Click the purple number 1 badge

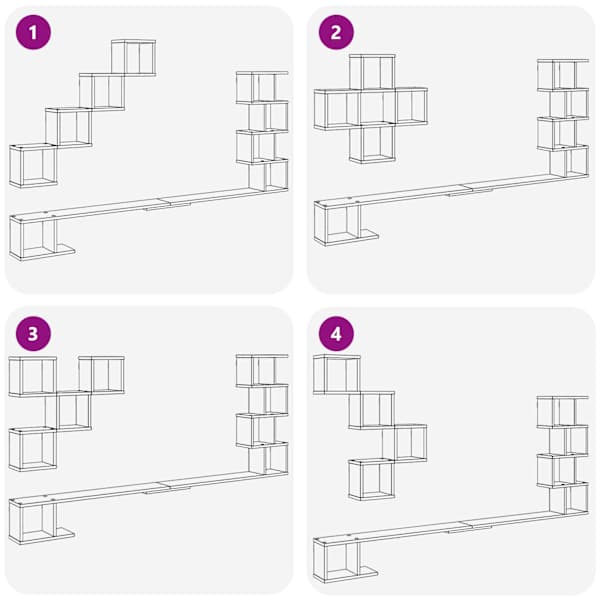pos(33,32)
